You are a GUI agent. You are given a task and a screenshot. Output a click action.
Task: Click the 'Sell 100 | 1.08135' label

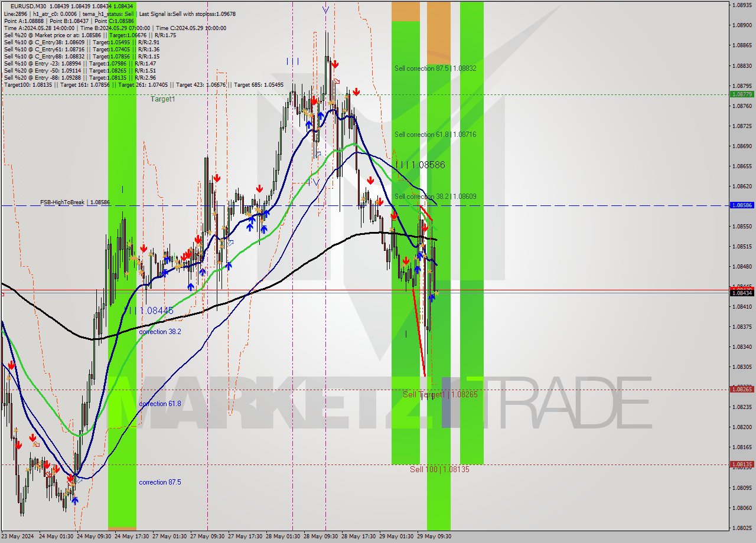[x=439, y=470]
